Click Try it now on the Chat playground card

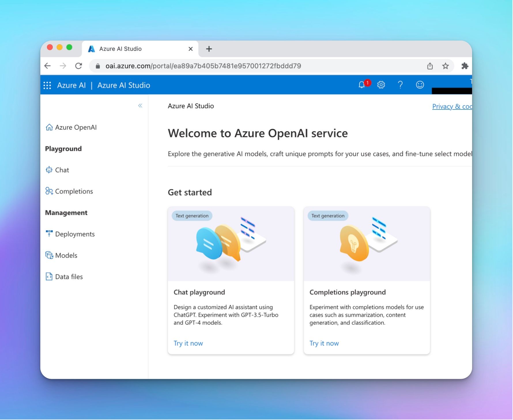[188, 343]
